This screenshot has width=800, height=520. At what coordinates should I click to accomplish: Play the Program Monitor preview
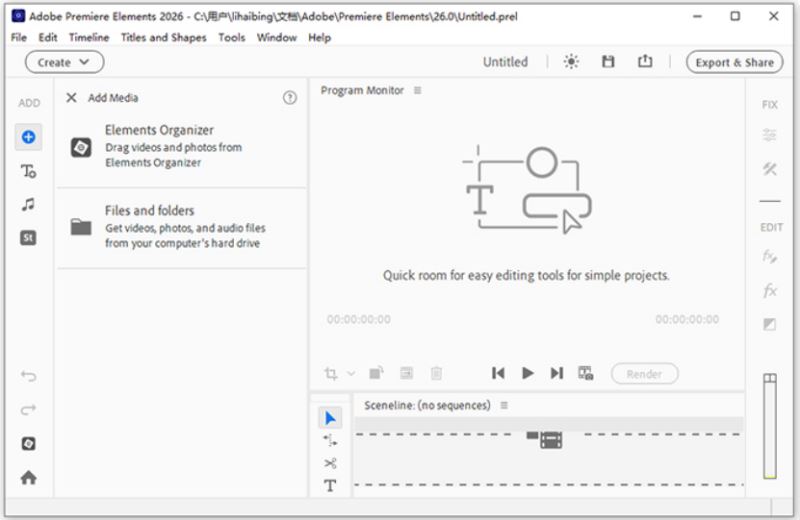coord(528,373)
